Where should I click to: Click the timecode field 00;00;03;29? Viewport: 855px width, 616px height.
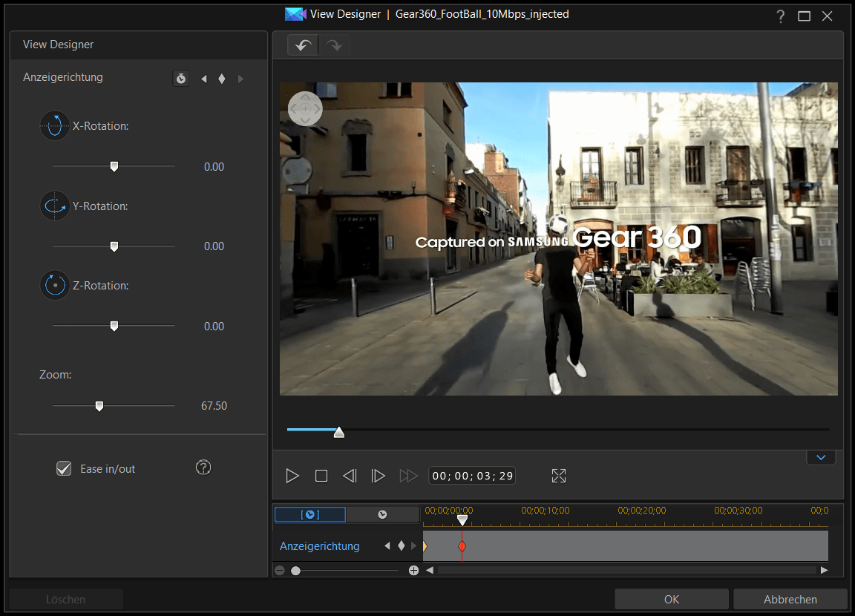click(472, 476)
